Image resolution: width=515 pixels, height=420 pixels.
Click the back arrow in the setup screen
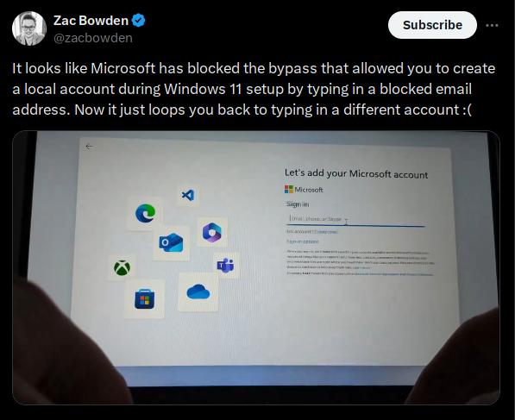point(89,147)
